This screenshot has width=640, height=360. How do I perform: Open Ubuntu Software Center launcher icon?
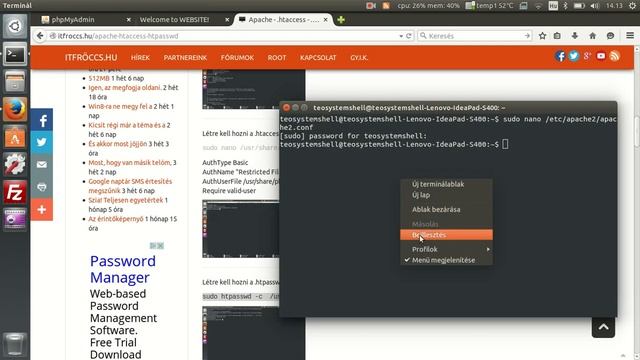coord(15,137)
